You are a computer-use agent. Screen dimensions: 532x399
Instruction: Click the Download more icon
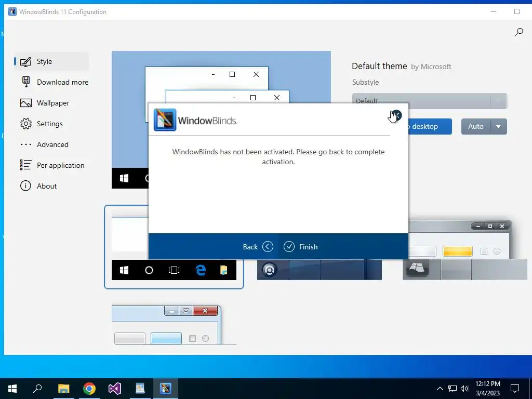coord(26,82)
